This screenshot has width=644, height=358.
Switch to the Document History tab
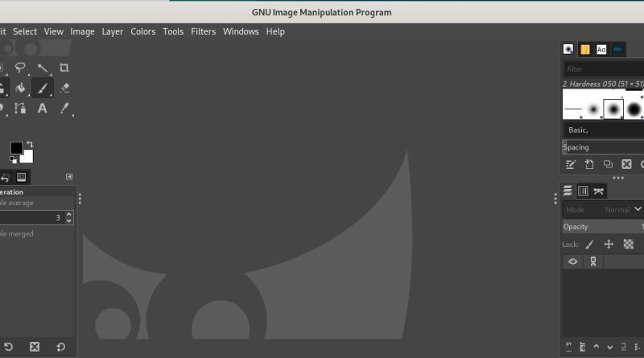(617, 49)
